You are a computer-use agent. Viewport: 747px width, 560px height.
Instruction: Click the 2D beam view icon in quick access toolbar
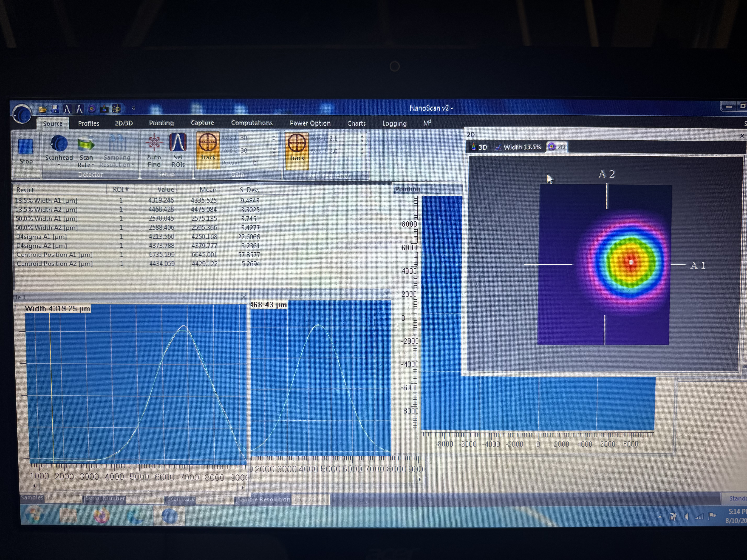pyautogui.click(x=92, y=109)
